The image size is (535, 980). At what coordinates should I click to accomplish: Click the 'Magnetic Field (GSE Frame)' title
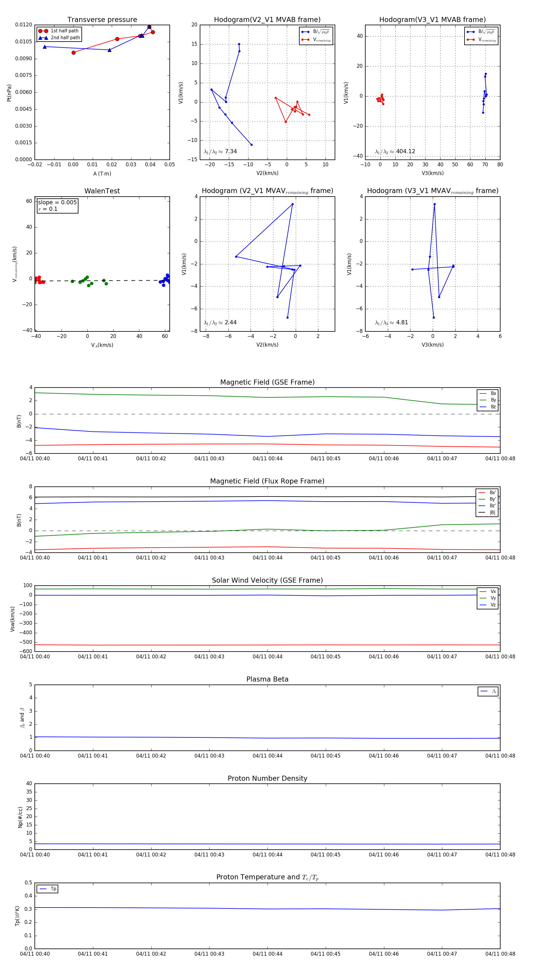click(x=267, y=382)
